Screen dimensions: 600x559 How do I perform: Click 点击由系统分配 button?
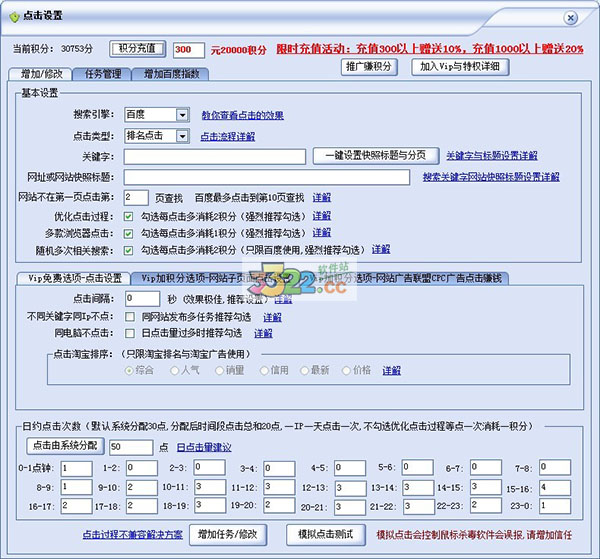pyautogui.click(x=65, y=446)
